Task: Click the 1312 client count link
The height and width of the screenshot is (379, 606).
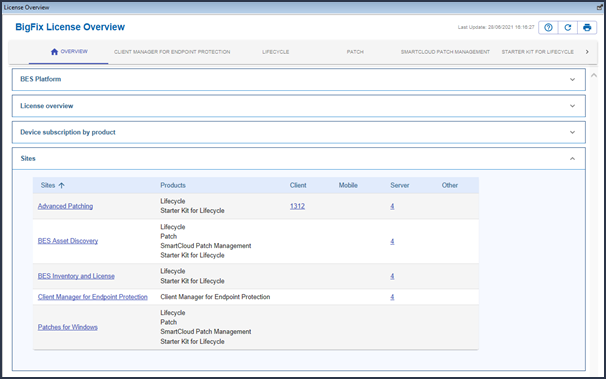Action: pyautogui.click(x=297, y=206)
